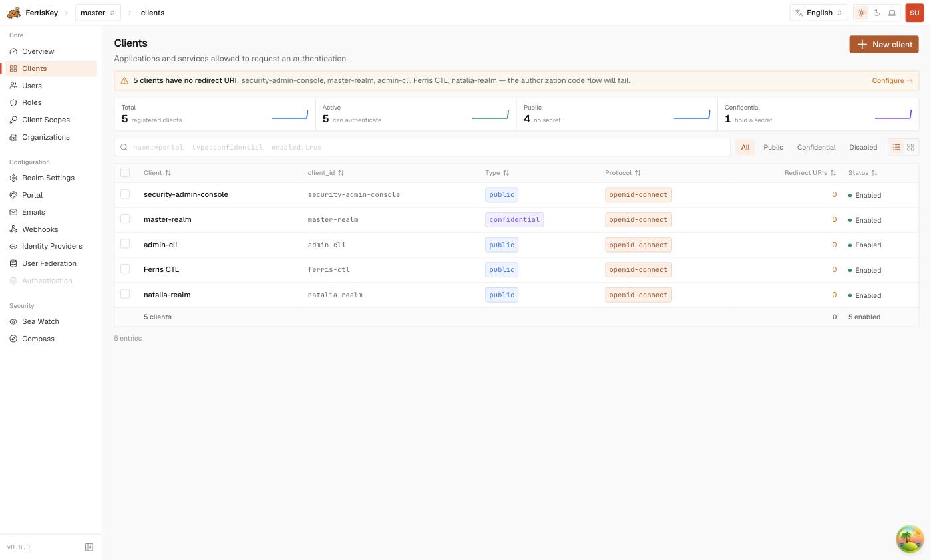Click the Overview sidebar icon
The height and width of the screenshot is (560, 931).
(x=13, y=51)
